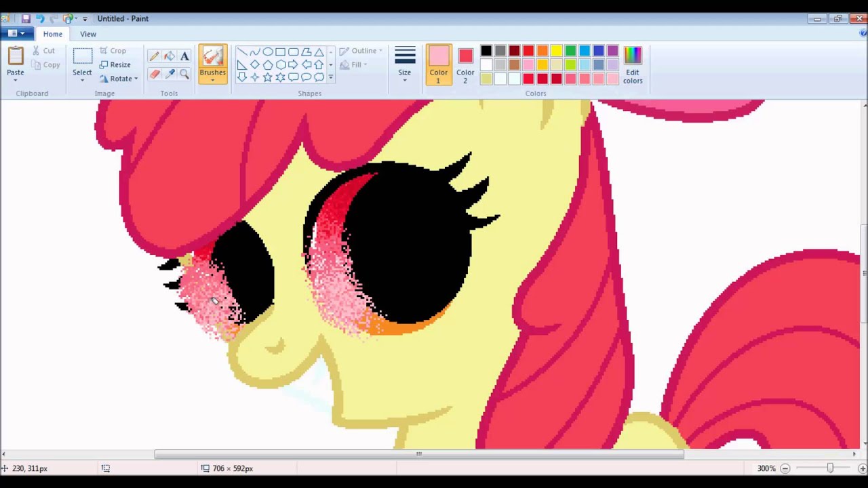Click the Save icon in title bar
The width and height of the screenshot is (868, 488).
tap(26, 18)
